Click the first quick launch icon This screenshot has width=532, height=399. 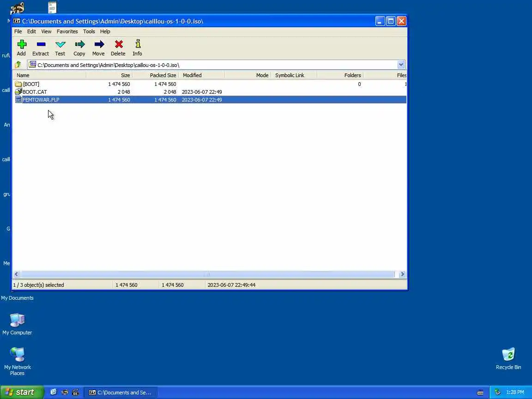[53, 392]
